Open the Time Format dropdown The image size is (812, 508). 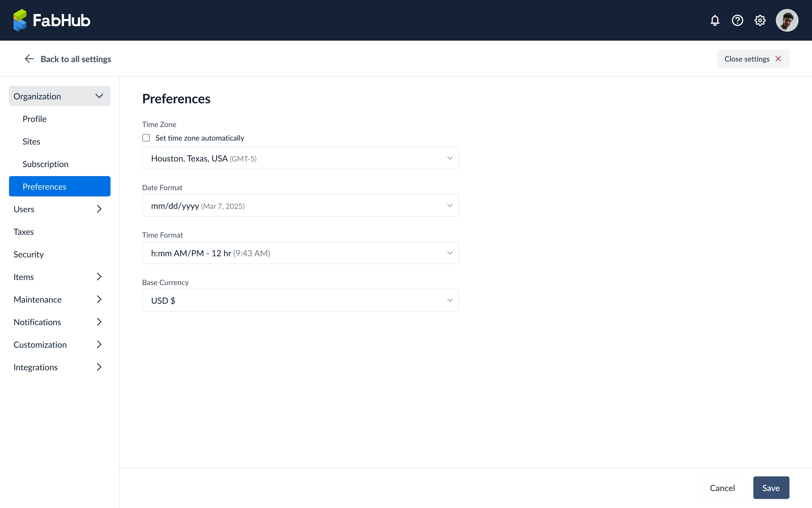300,253
